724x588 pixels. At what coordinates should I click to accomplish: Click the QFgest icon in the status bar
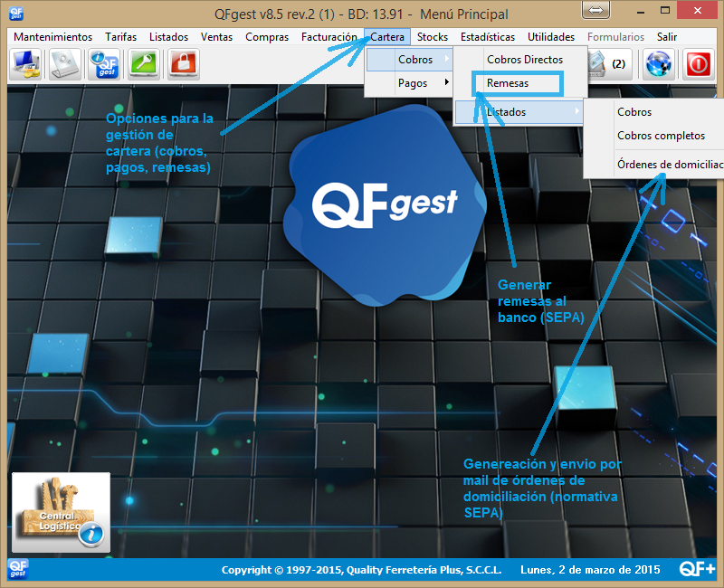pyautogui.click(x=18, y=569)
